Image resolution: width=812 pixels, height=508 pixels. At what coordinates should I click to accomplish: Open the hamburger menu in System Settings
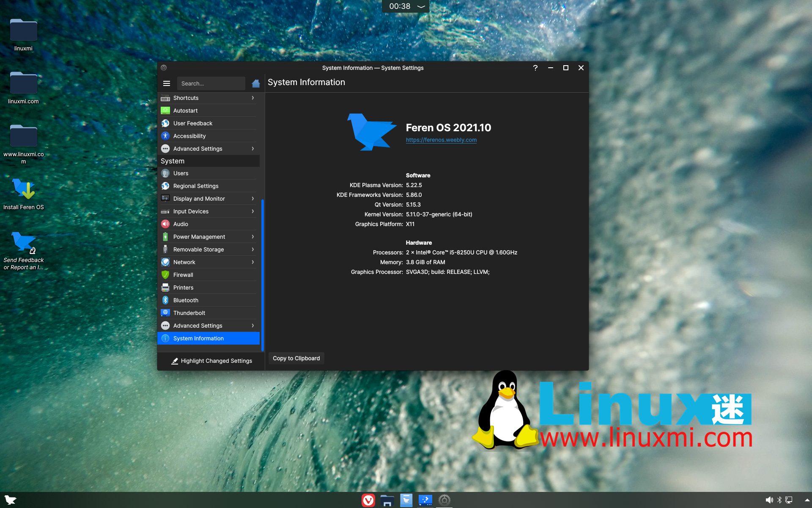[x=167, y=83]
